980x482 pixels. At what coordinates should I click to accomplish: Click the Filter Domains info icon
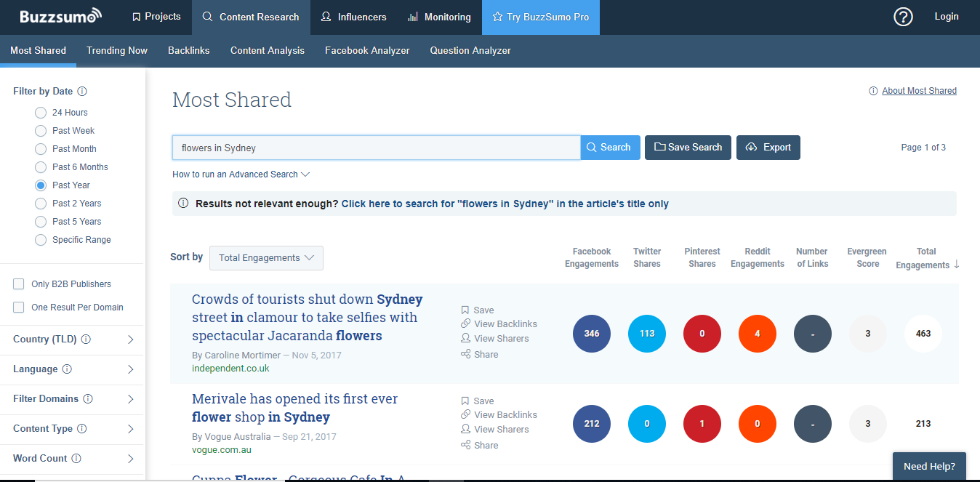88,399
